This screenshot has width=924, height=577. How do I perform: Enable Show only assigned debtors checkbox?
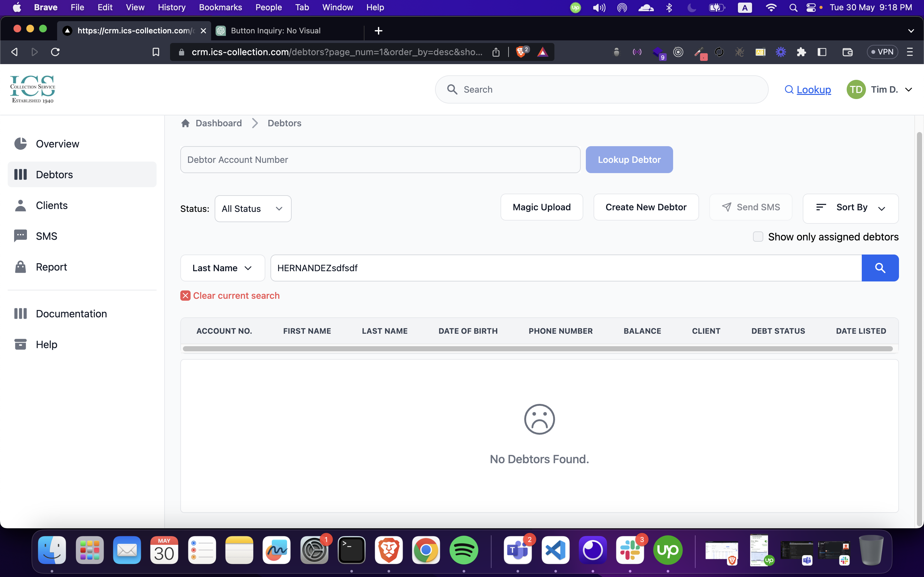758,237
